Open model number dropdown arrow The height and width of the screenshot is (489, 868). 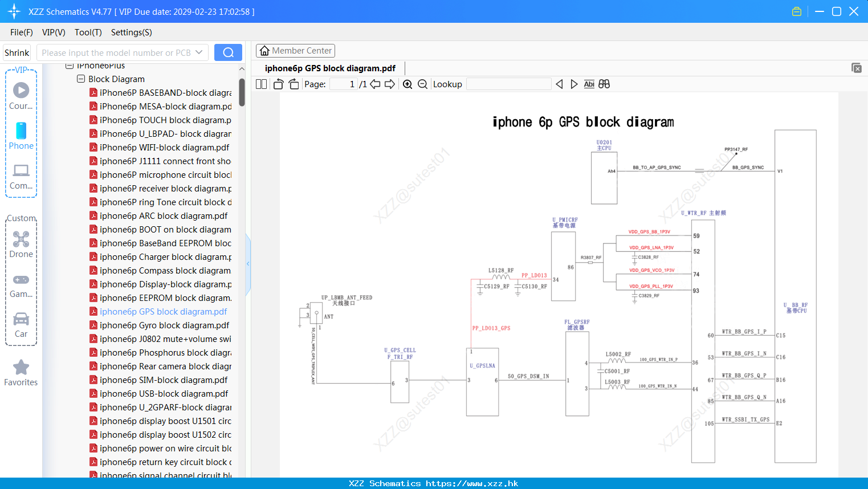[x=199, y=52]
